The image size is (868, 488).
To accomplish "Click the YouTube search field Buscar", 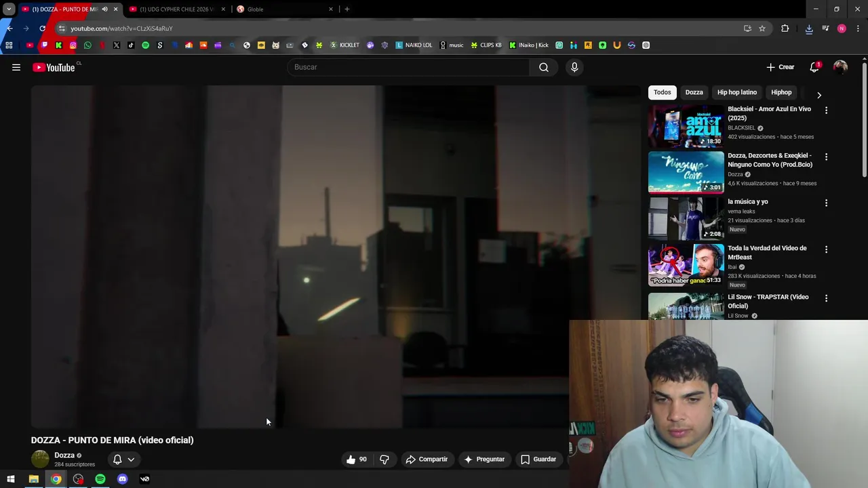I will (x=408, y=67).
